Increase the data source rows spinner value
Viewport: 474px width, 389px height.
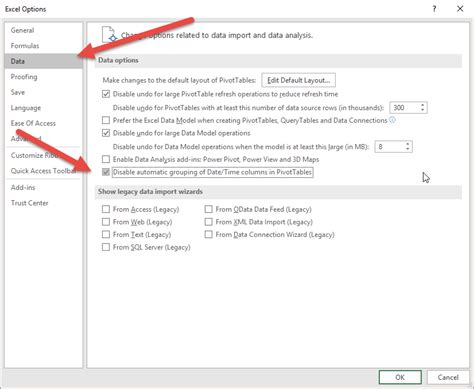click(x=422, y=105)
